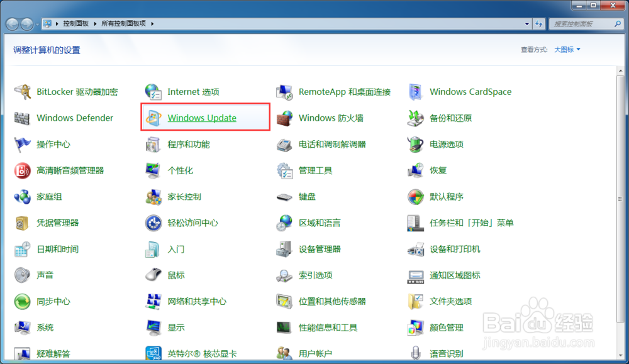This screenshot has height=364, width=629.
Task: Click the 设备管理器 icon
Action: (x=284, y=250)
